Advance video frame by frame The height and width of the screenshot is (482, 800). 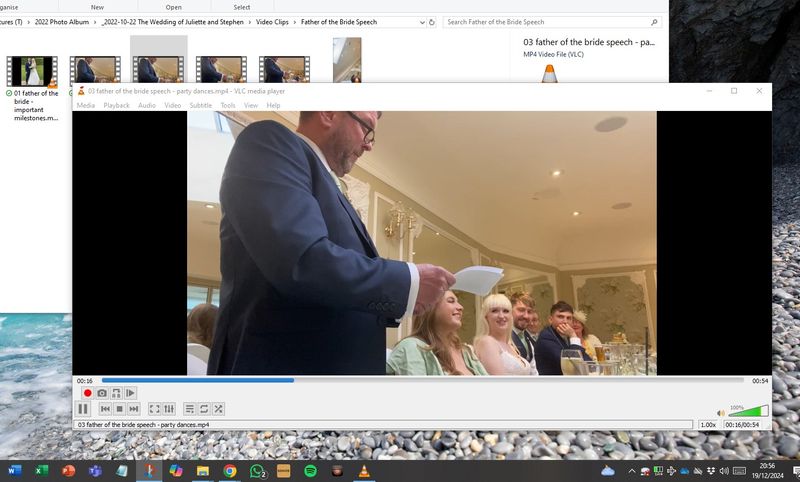click(x=130, y=393)
